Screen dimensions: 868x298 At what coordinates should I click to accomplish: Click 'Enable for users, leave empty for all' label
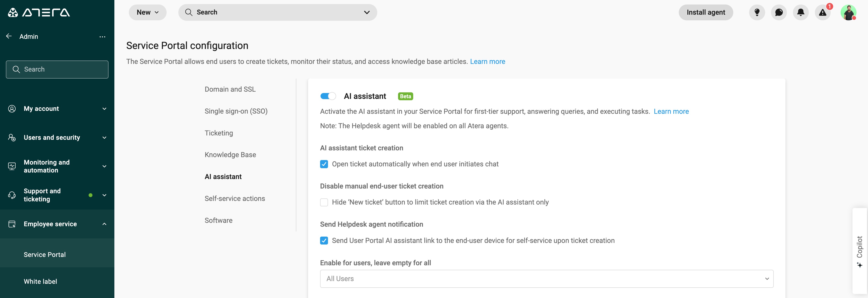point(375,263)
